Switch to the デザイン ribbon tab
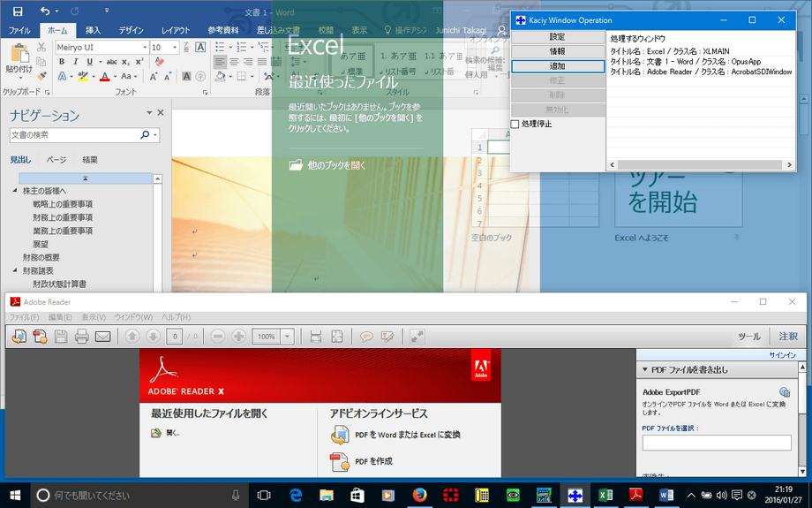Viewport: 812px width, 508px height. [x=131, y=30]
